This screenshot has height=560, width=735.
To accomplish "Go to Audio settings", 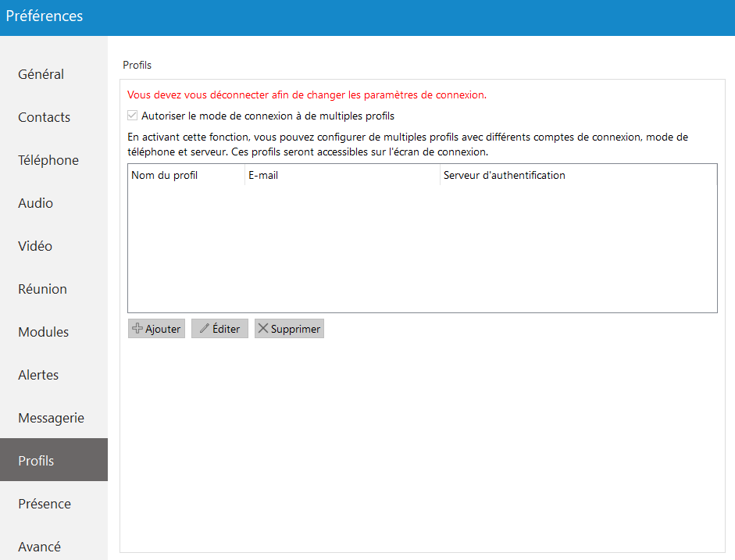I will tap(53, 203).
